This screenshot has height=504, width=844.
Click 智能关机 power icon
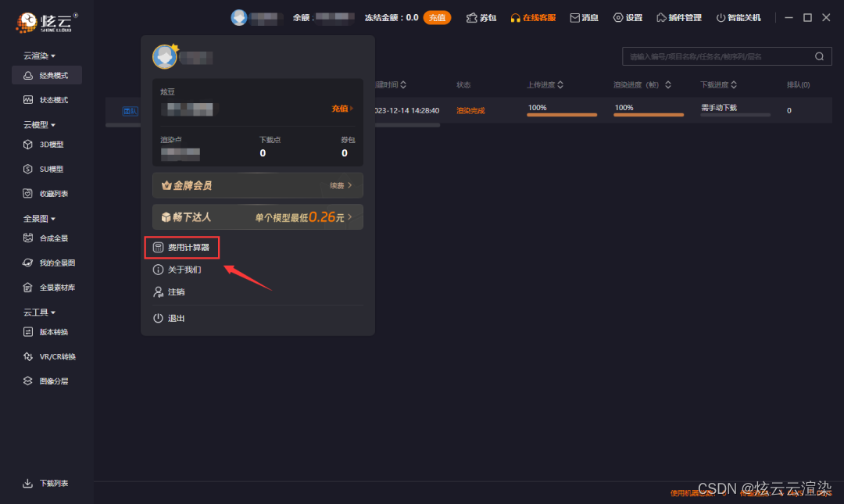721,18
